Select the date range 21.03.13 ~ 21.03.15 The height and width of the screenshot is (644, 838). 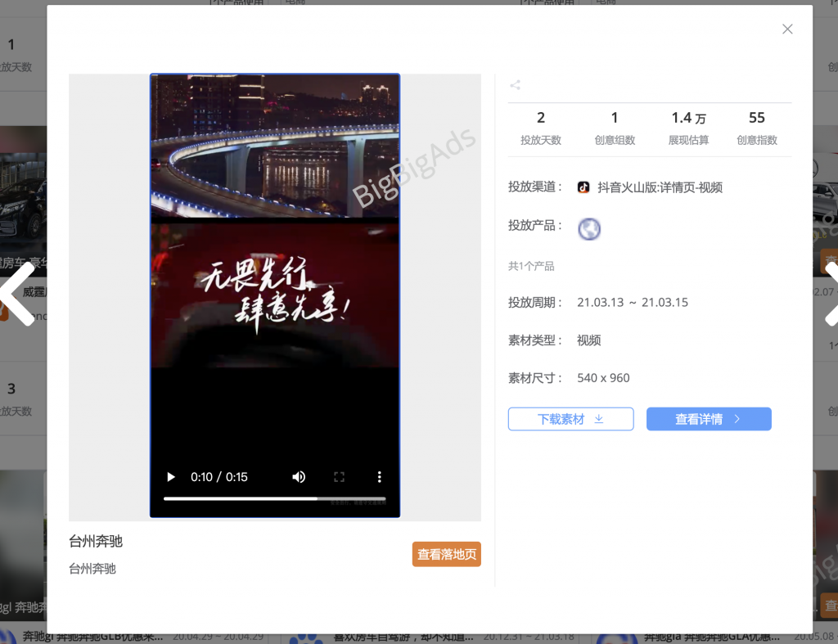pyautogui.click(x=633, y=303)
